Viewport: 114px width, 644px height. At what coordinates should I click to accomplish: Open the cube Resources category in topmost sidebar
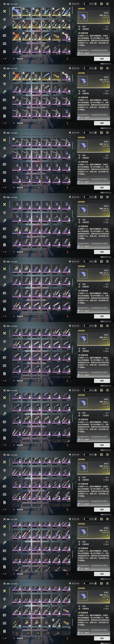[x=4, y=43]
